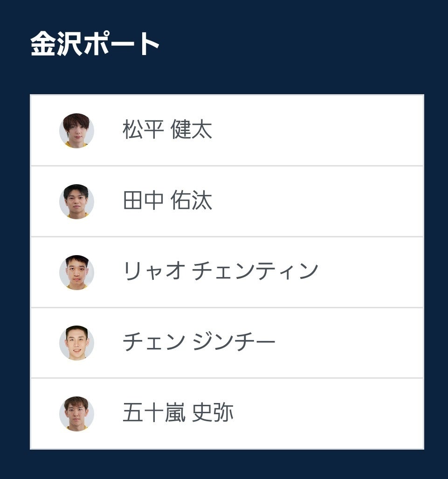448x479 pixels.
Task: Click the given name ジンチー in the fourth row
Action: tap(234, 342)
